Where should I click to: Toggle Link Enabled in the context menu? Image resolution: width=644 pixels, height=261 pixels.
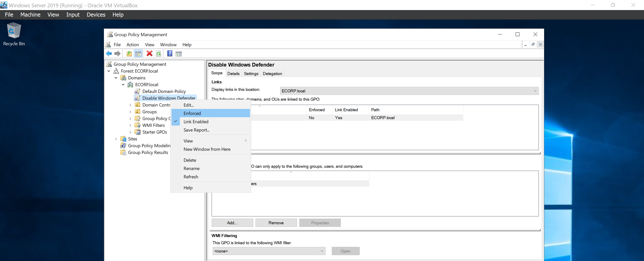211,122
